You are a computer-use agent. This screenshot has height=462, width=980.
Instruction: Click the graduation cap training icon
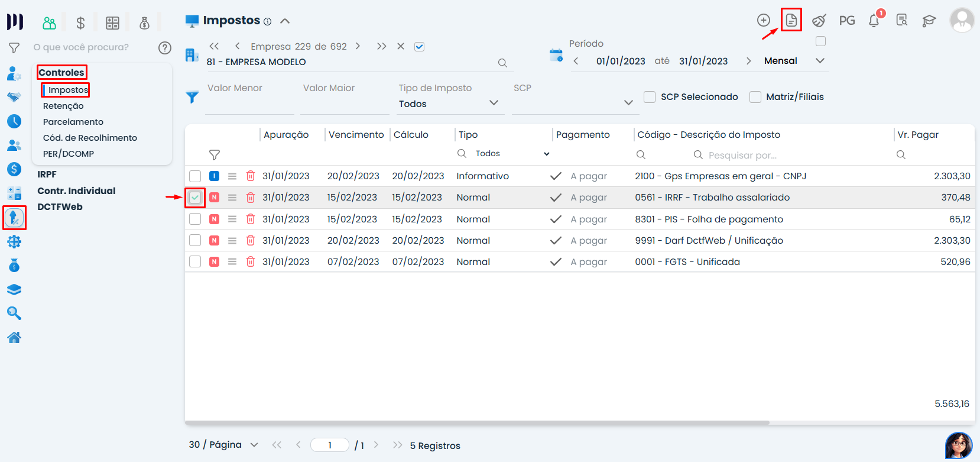929,21
